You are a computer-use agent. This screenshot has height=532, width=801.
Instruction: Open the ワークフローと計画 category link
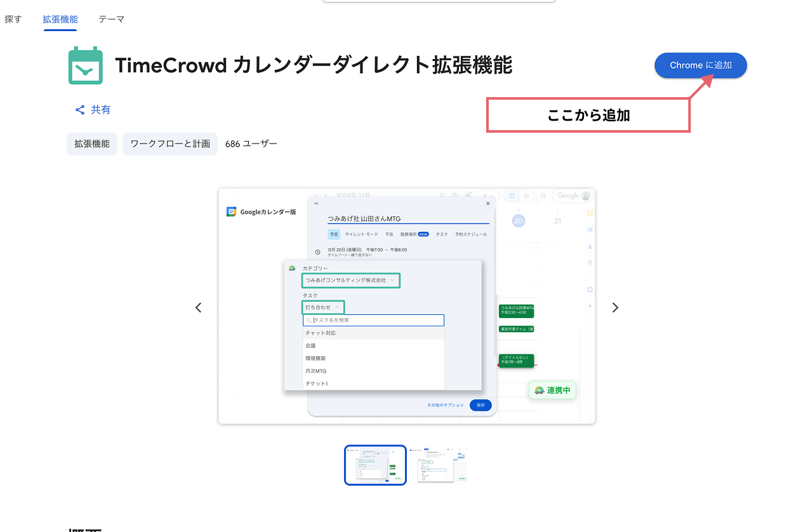(169, 143)
